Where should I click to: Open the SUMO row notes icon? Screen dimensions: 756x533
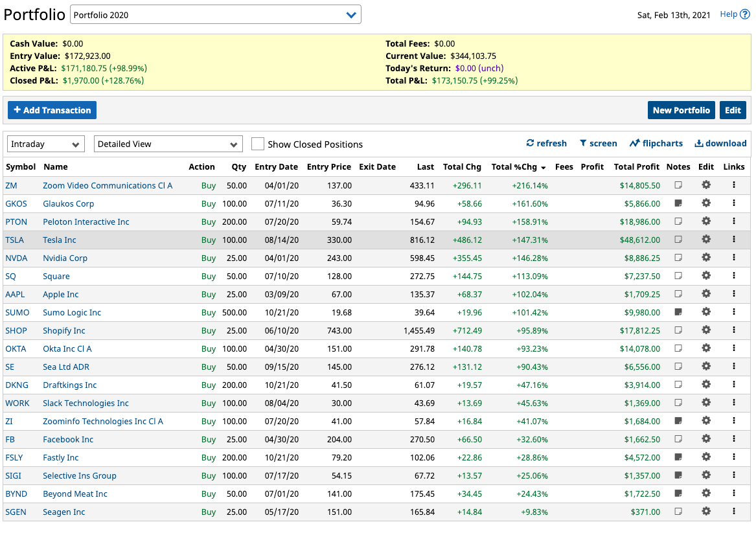[678, 312]
